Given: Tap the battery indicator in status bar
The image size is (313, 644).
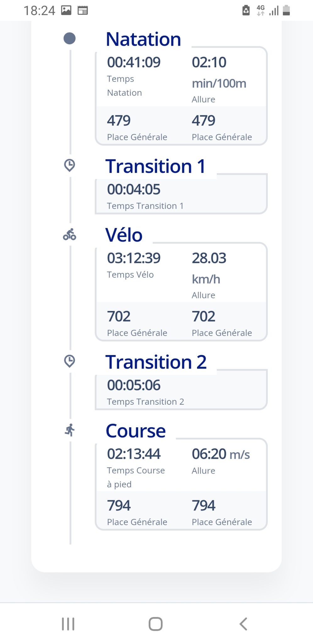Looking at the screenshot, I should point(286,10).
